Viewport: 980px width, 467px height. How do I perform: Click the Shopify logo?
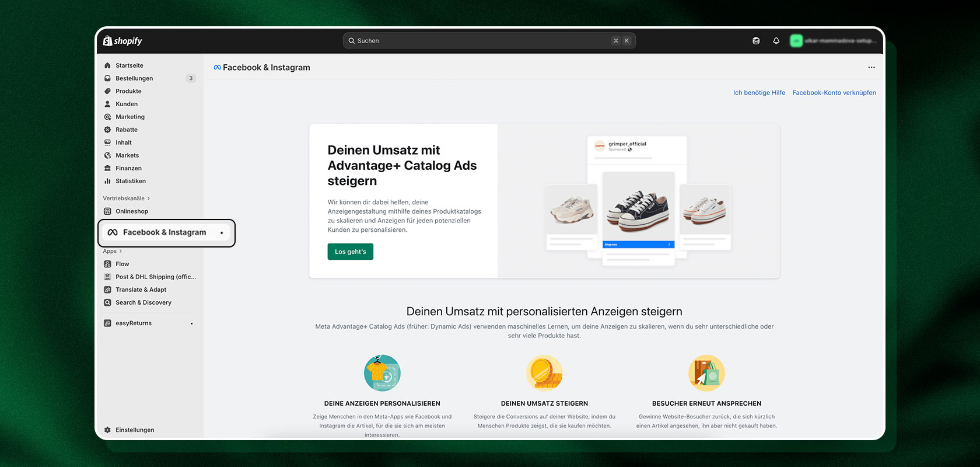[x=123, y=41]
